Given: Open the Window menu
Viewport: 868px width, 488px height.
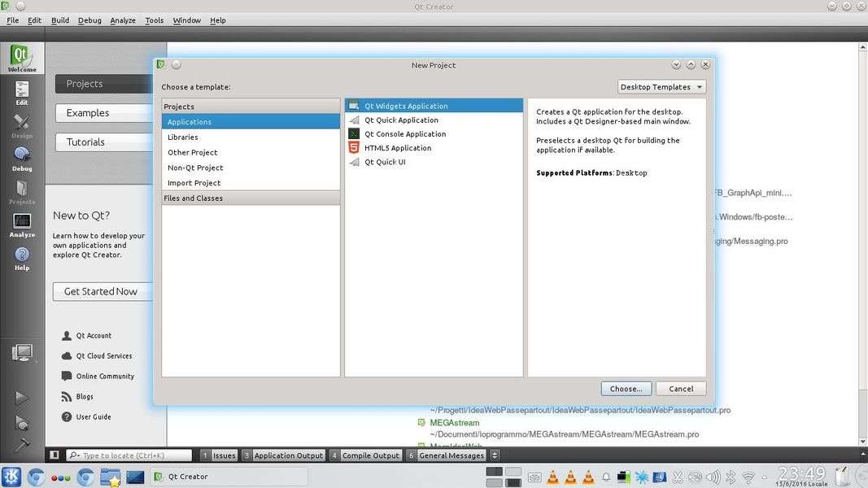Looking at the screenshot, I should (x=187, y=20).
